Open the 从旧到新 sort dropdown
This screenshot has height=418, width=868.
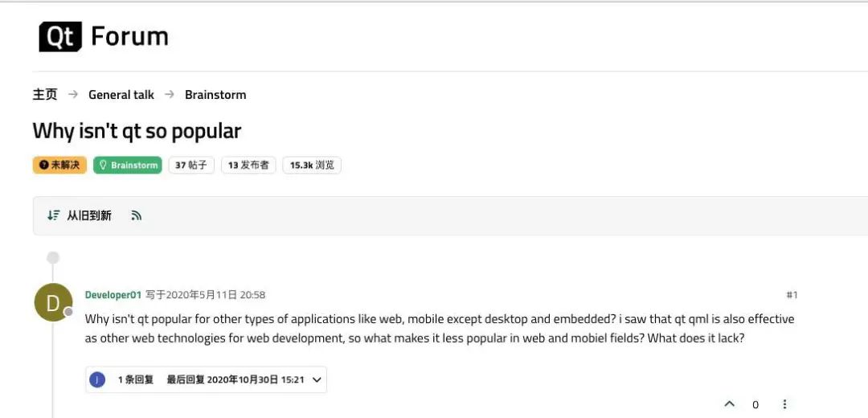click(88, 215)
